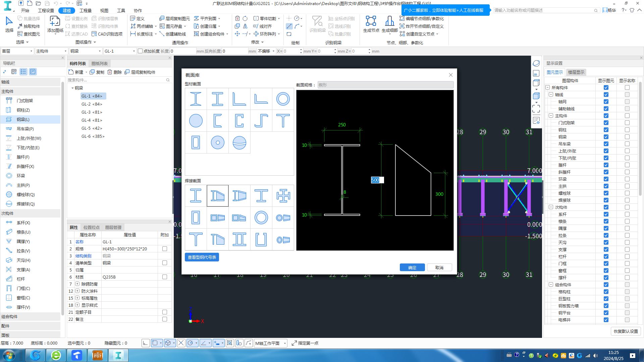Screen dimensions: 644x362
Task: Check 显示名称 for 钢柱 row
Action: point(627,130)
